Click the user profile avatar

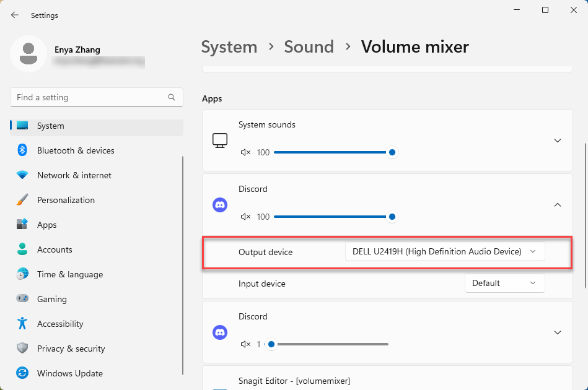(28, 54)
